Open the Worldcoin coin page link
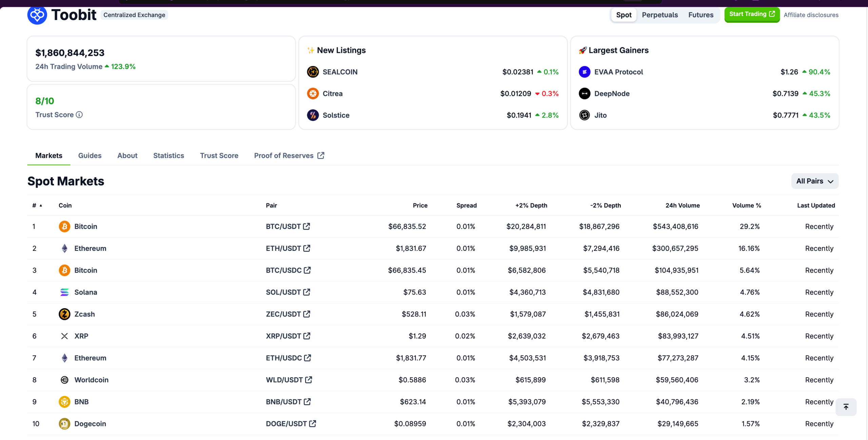Viewport: 868px width, 440px height. pos(92,380)
